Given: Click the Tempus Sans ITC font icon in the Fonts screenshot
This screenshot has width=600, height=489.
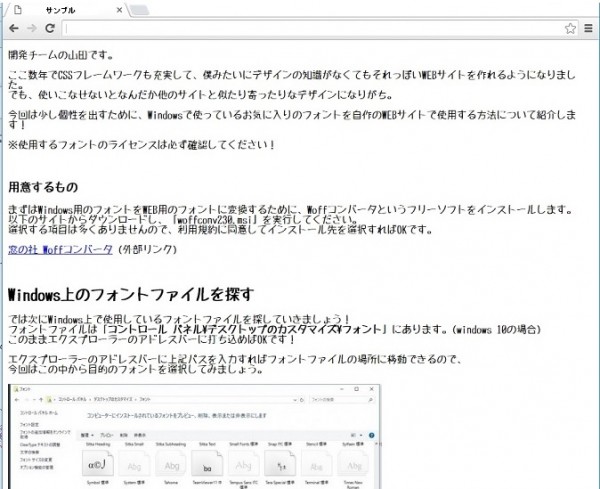Looking at the screenshot, I should click(243, 463).
